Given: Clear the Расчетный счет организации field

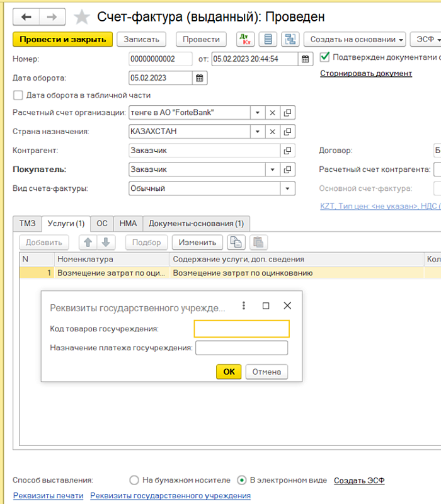Looking at the screenshot, I should [273, 113].
